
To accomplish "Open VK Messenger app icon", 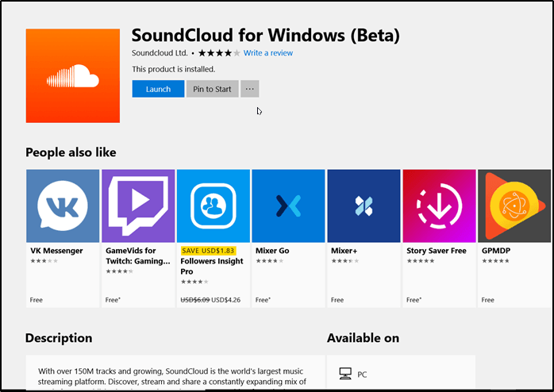I will point(63,206).
